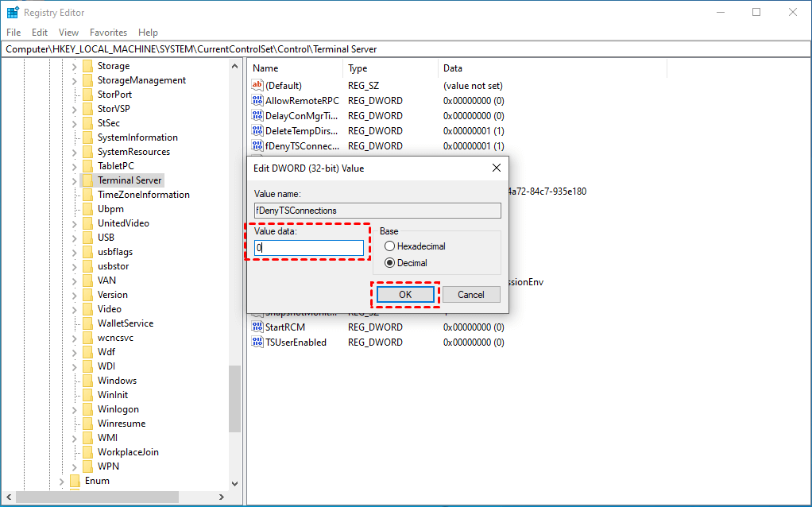Click the DeleteTempDirsOnExit DWORD icon
Viewport: 812px width, 507px height.
257,131
